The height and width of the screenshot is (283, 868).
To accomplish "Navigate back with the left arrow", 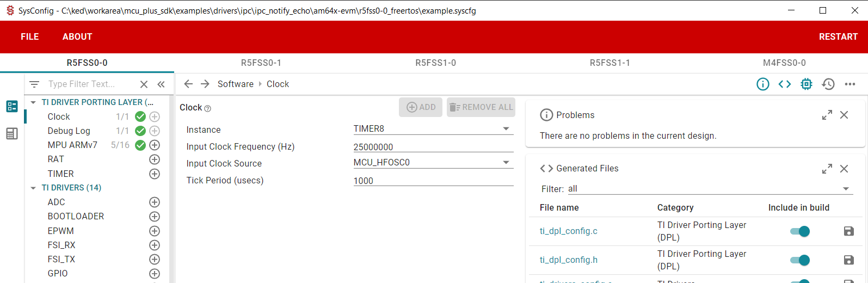I will tap(188, 84).
